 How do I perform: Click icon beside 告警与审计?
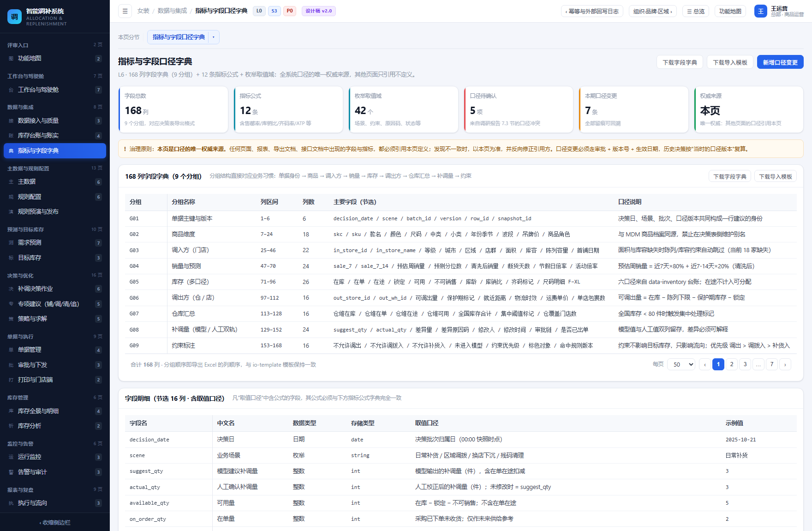[x=11, y=472]
